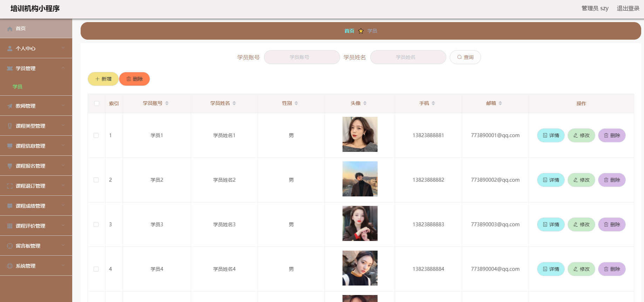The height and width of the screenshot is (302, 644).
Task: Click the sort arrows beside 邮箱 header
Action: tap(500, 103)
